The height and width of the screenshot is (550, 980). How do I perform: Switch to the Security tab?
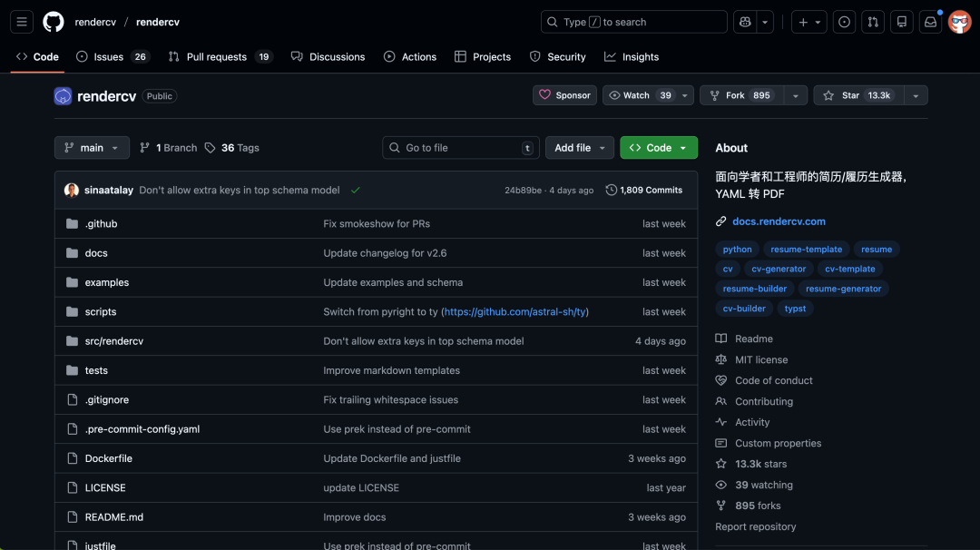(x=557, y=57)
